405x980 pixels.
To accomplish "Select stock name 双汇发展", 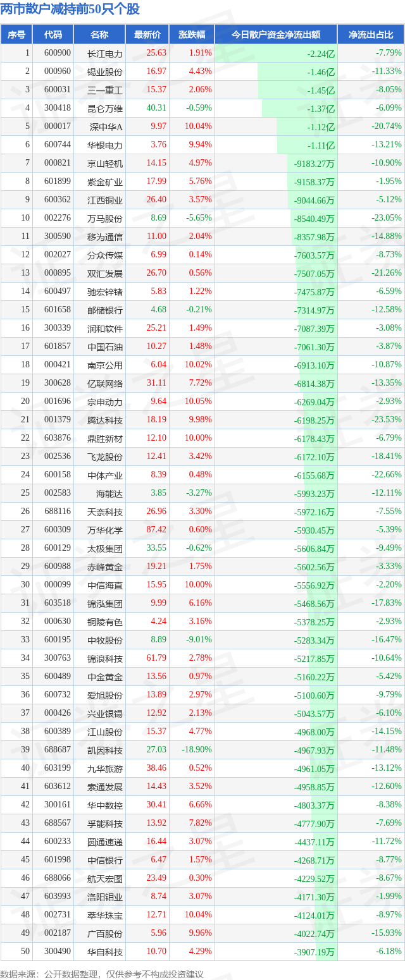I will 105,274.
